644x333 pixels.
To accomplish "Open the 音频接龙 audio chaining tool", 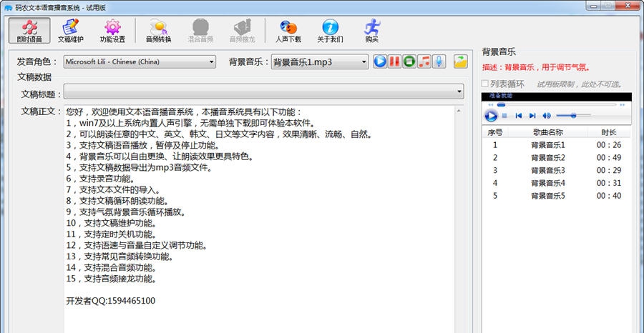I will 243,30.
